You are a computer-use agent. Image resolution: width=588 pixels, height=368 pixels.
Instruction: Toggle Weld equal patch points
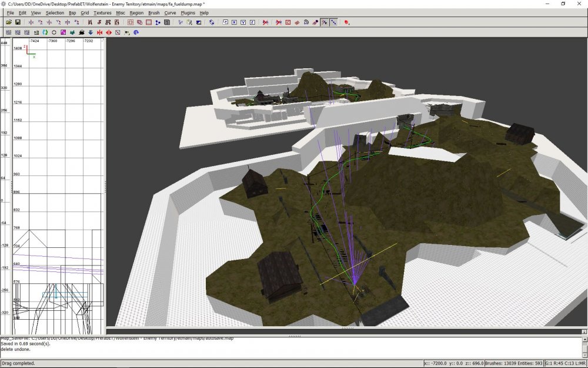pos(325,22)
